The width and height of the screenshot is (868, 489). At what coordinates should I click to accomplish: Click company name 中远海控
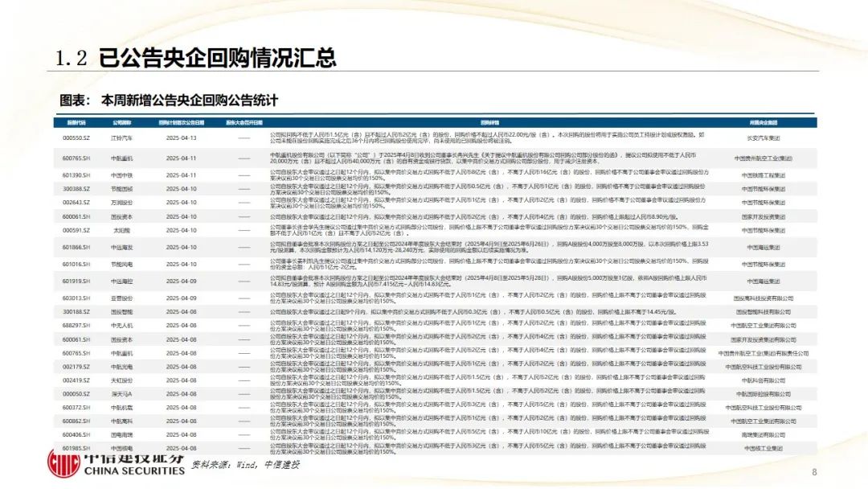[x=122, y=281]
